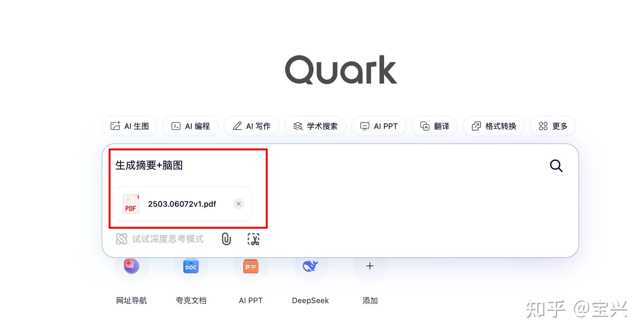
Task: Open the DeepSeek whale shortcut
Action: (x=310, y=266)
